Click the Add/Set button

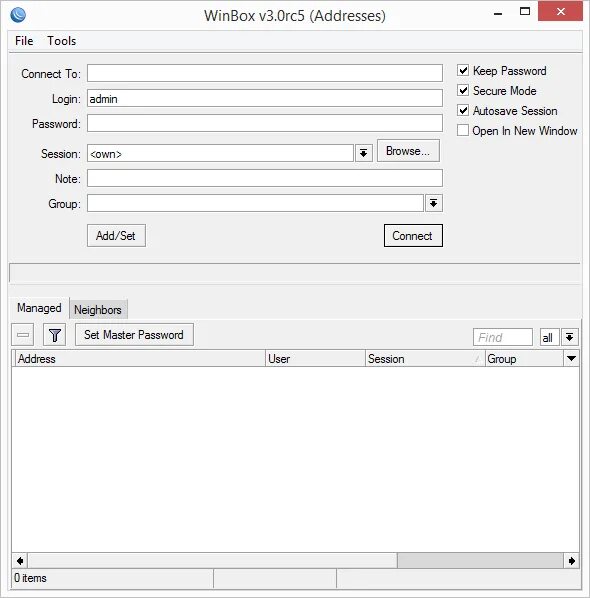116,236
